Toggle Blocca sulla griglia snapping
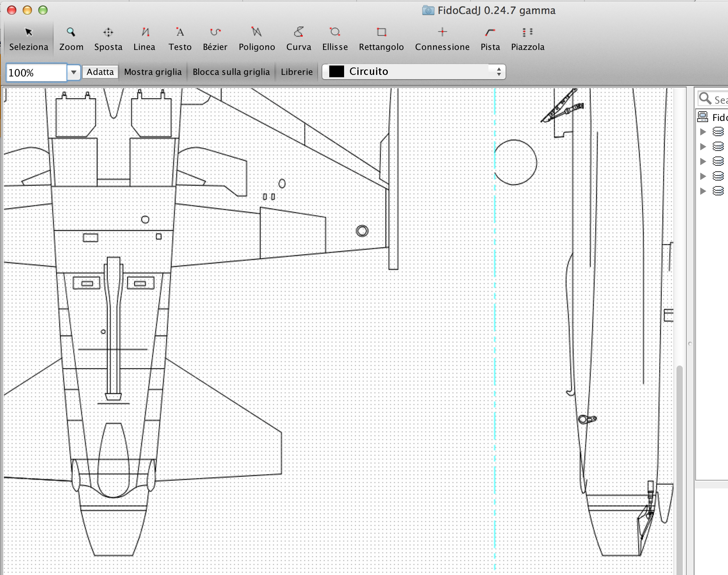 [231, 72]
